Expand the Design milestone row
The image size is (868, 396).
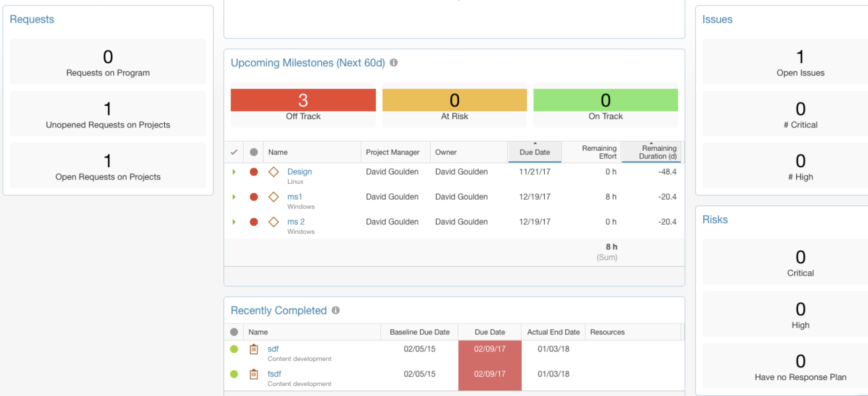click(234, 172)
